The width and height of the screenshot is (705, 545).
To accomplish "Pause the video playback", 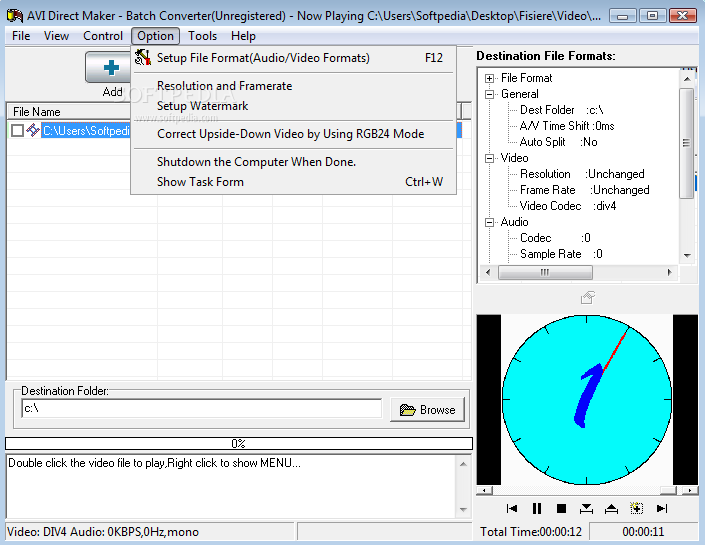I will pos(537,509).
